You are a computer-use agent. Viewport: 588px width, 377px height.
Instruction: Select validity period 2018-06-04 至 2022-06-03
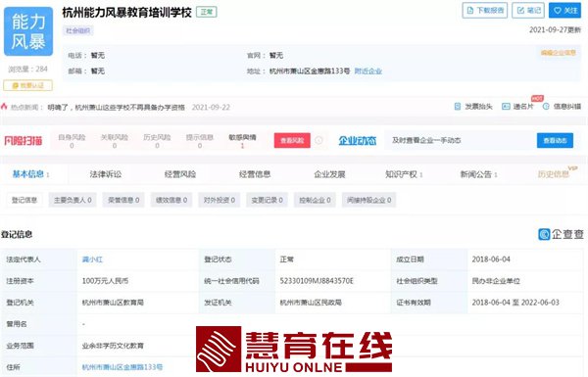pyautogui.click(x=515, y=303)
